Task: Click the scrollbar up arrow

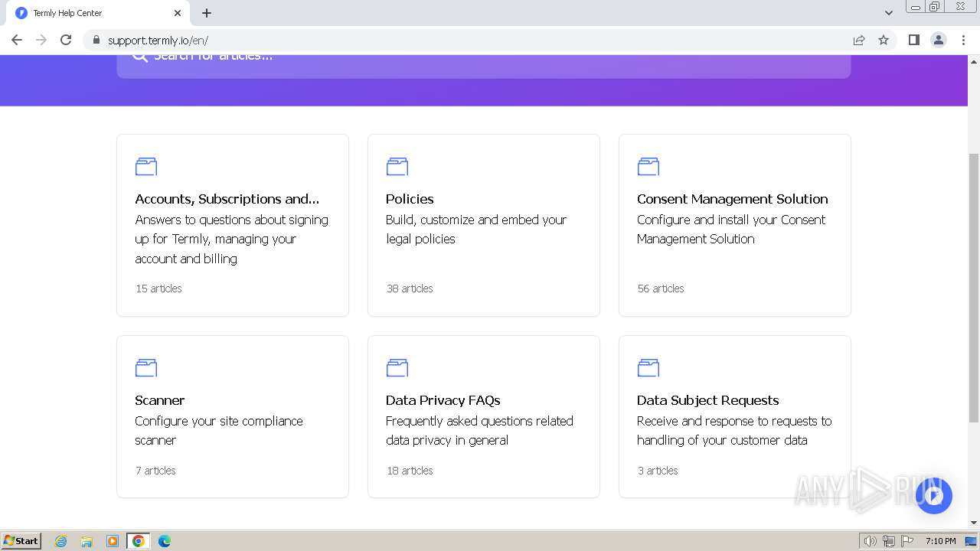Action: point(974,60)
